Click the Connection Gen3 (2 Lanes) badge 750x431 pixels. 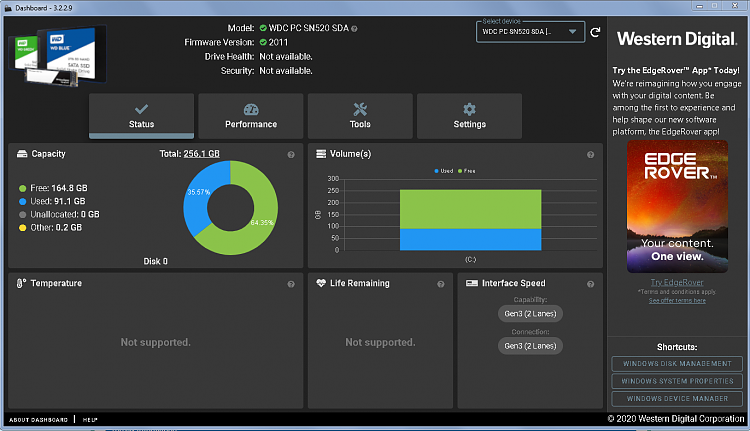coord(530,346)
